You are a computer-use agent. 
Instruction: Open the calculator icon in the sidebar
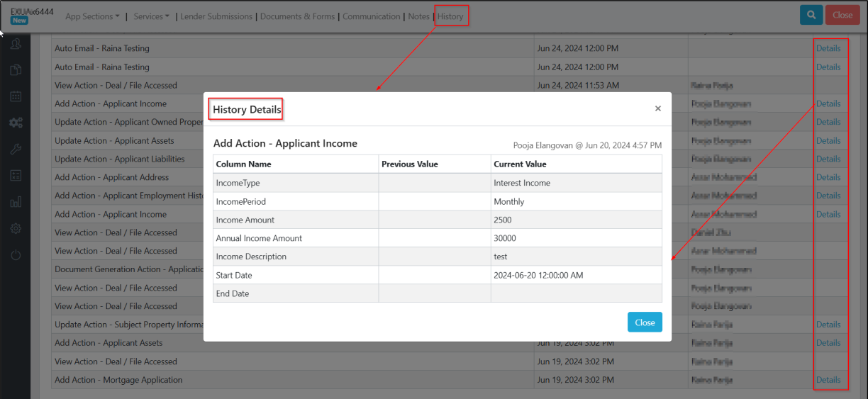[16, 175]
